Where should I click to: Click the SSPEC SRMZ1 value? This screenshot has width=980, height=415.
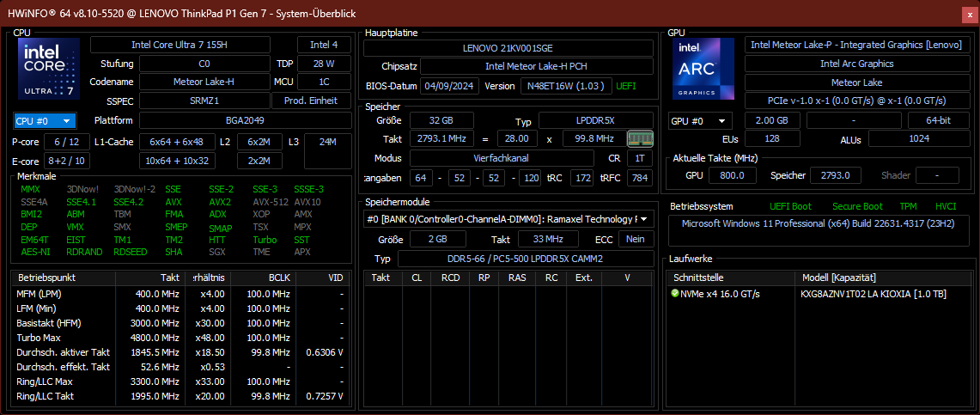point(204,101)
